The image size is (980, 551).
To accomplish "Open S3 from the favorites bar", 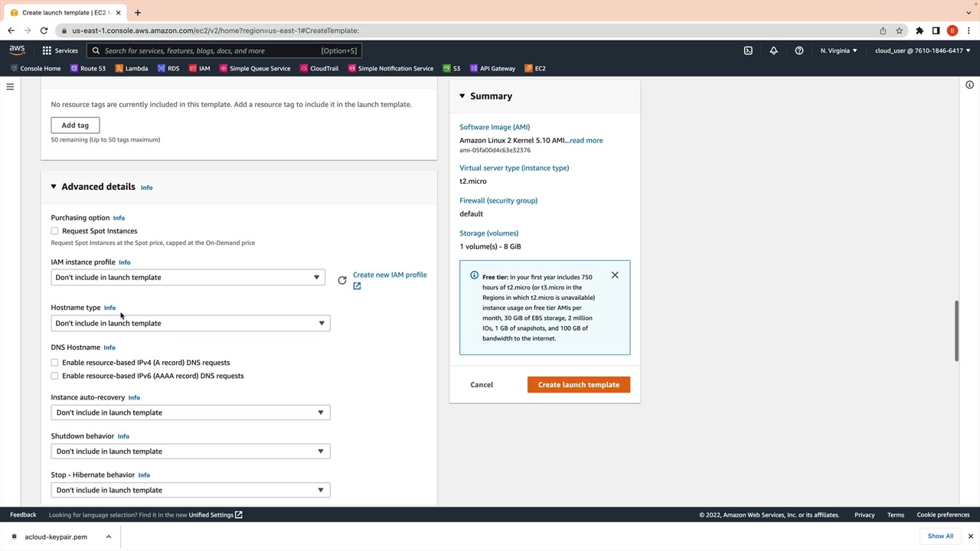I will 452,68.
